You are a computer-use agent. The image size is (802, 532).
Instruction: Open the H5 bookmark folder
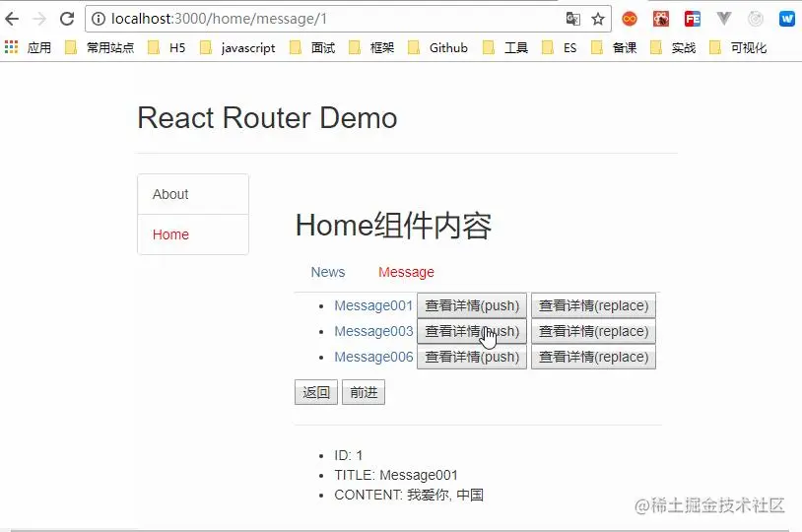[167, 47]
